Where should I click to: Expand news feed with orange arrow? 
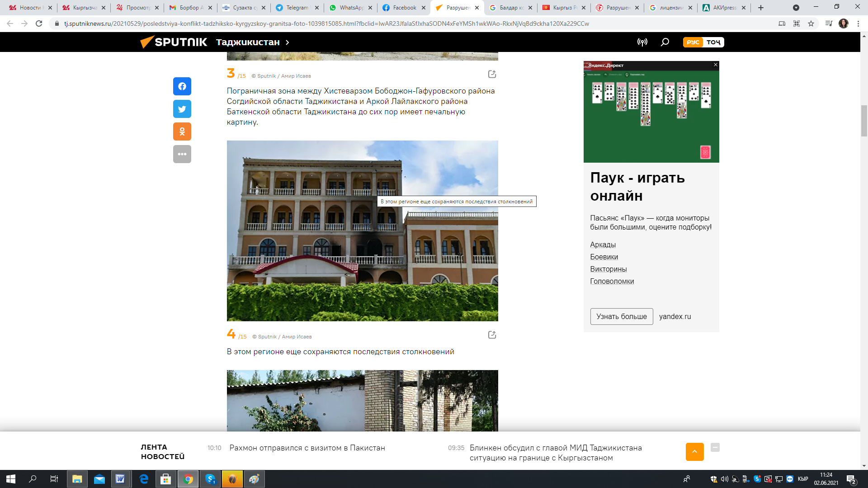point(694,451)
